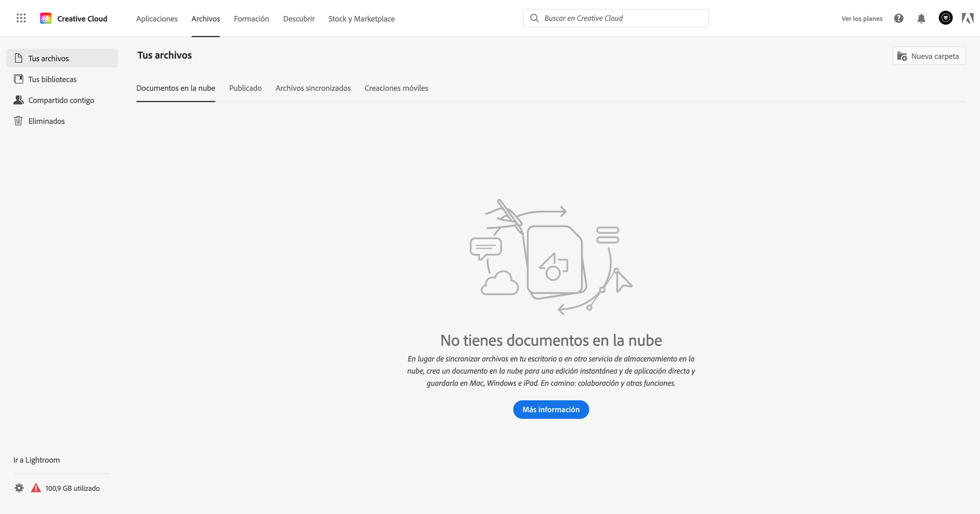Switch to the Publicado tab

[245, 88]
